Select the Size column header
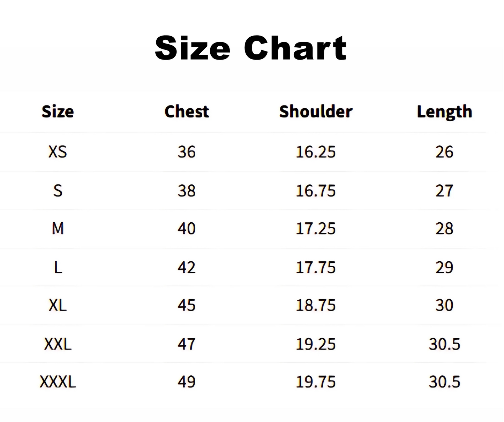 (x=58, y=112)
